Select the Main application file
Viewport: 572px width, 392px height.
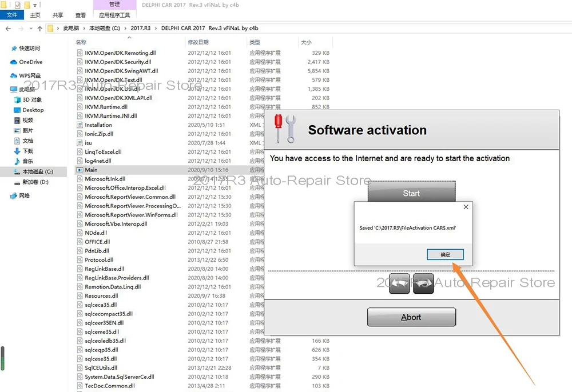91,170
